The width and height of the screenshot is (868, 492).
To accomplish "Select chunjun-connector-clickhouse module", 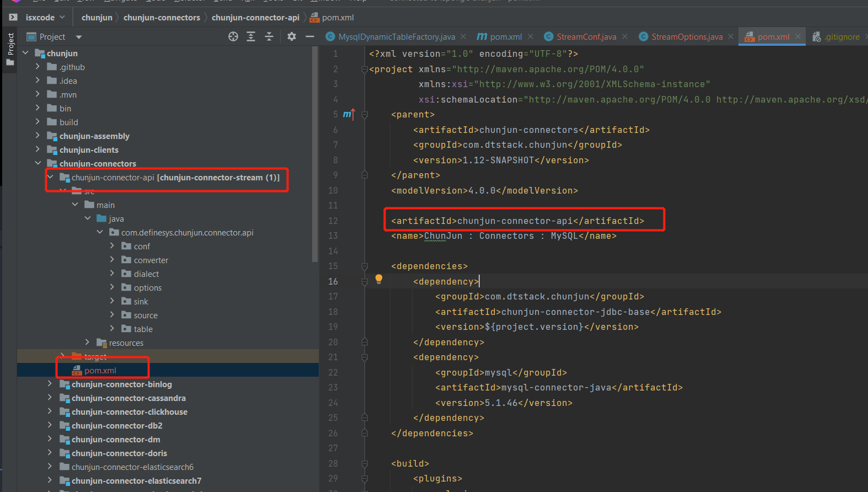I will click(130, 412).
